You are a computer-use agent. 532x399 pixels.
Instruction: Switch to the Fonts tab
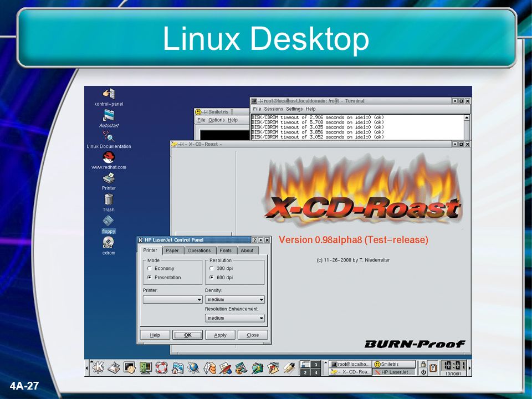(226, 250)
